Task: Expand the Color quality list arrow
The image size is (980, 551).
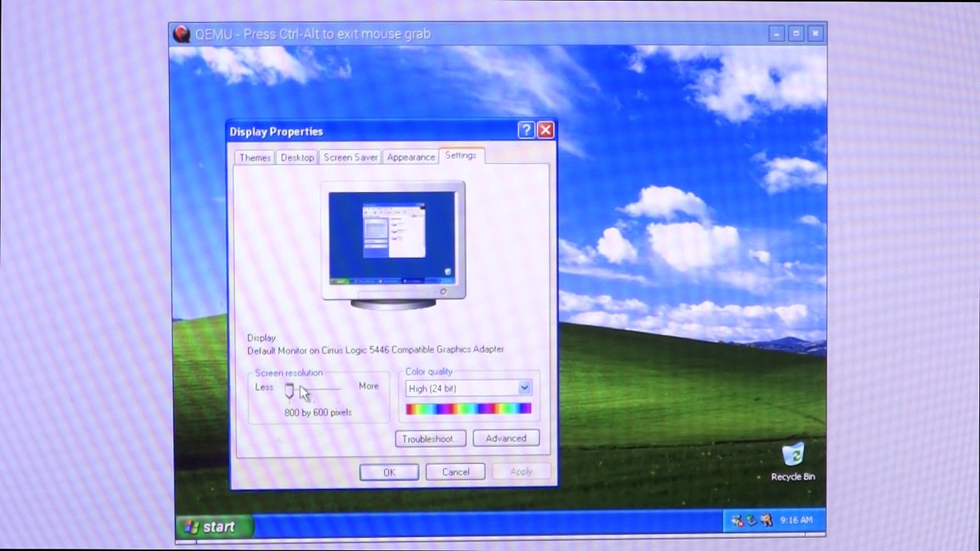Action: pyautogui.click(x=524, y=388)
